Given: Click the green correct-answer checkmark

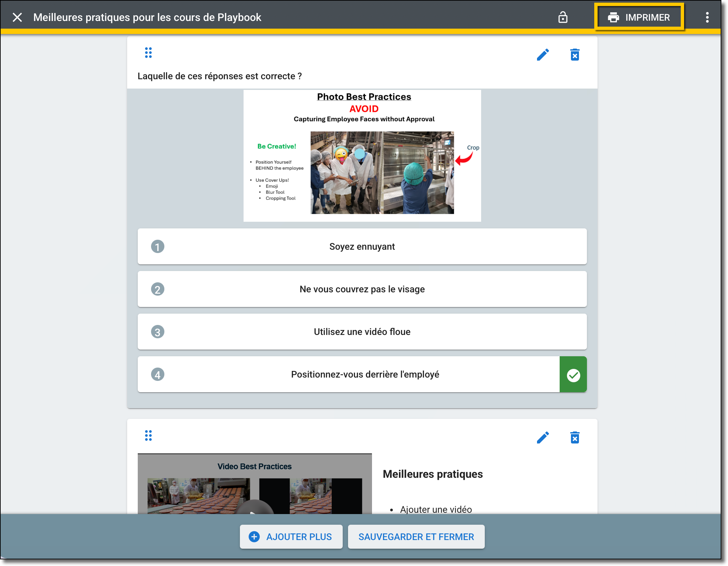Looking at the screenshot, I should click(x=573, y=375).
